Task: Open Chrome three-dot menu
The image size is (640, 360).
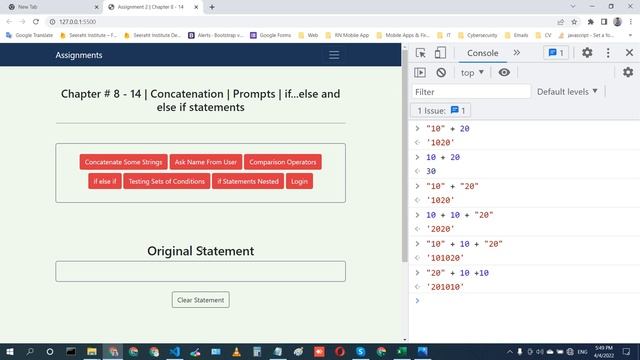Action: pos(631,22)
